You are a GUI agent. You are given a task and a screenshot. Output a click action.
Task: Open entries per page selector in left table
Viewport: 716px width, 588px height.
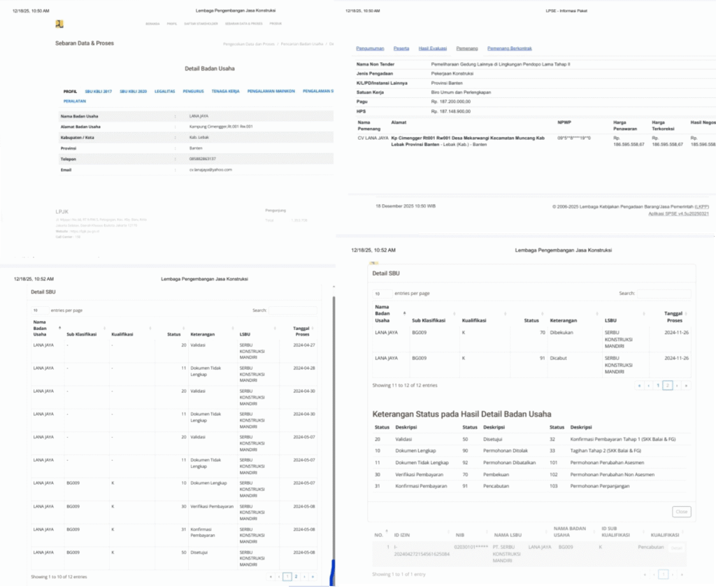coord(39,310)
